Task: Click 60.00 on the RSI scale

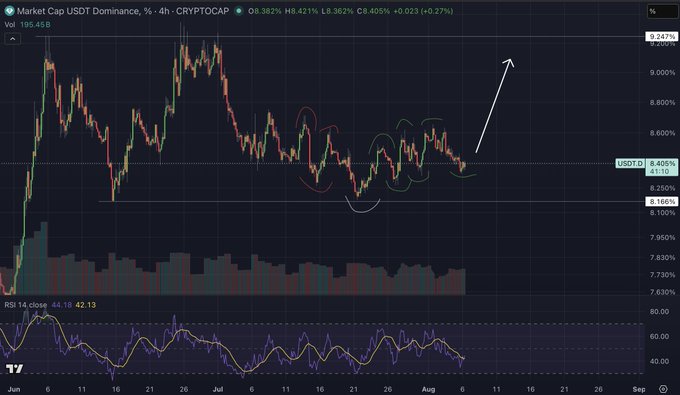Action: coord(659,336)
